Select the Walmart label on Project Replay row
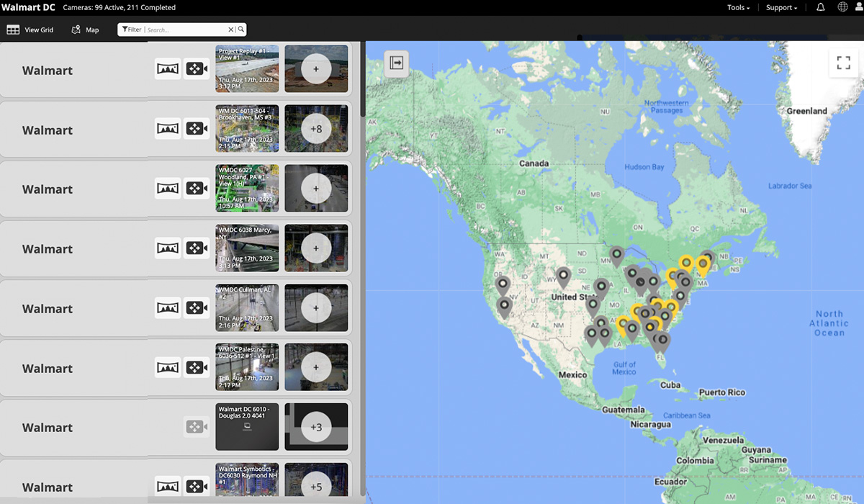The width and height of the screenshot is (864, 504). point(48,71)
